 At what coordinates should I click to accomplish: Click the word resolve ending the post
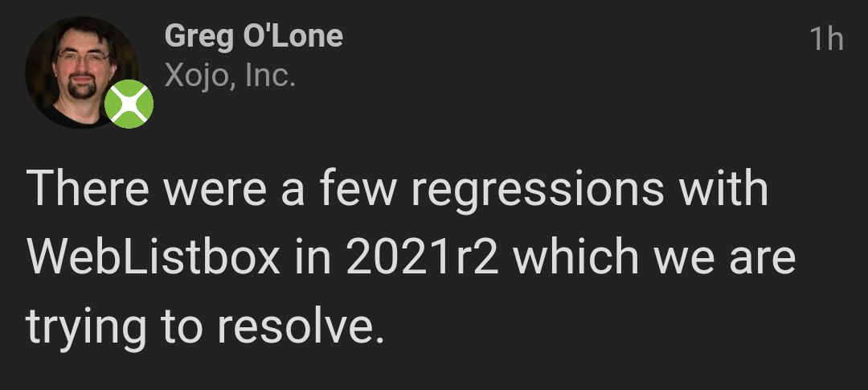[x=300, y=325]
